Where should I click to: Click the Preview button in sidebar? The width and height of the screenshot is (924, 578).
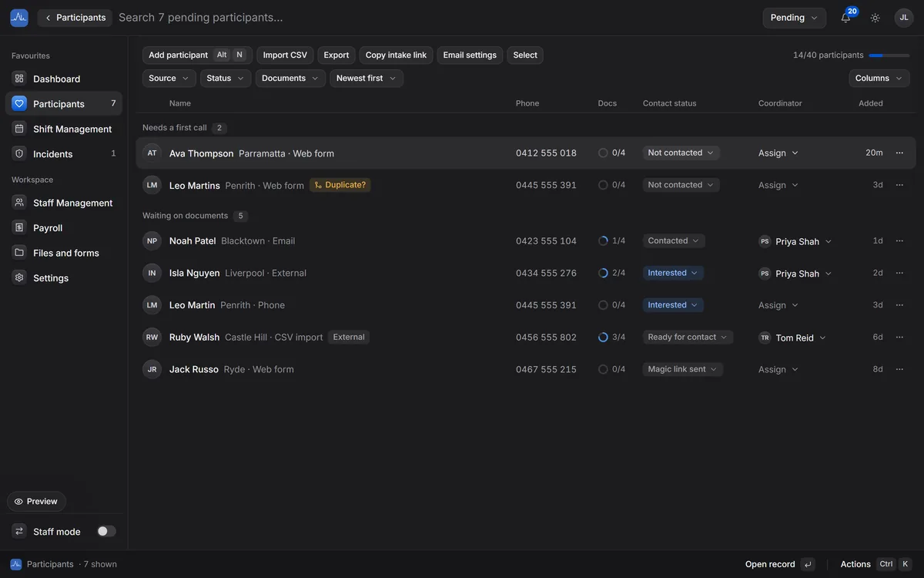tap(36, 501)
